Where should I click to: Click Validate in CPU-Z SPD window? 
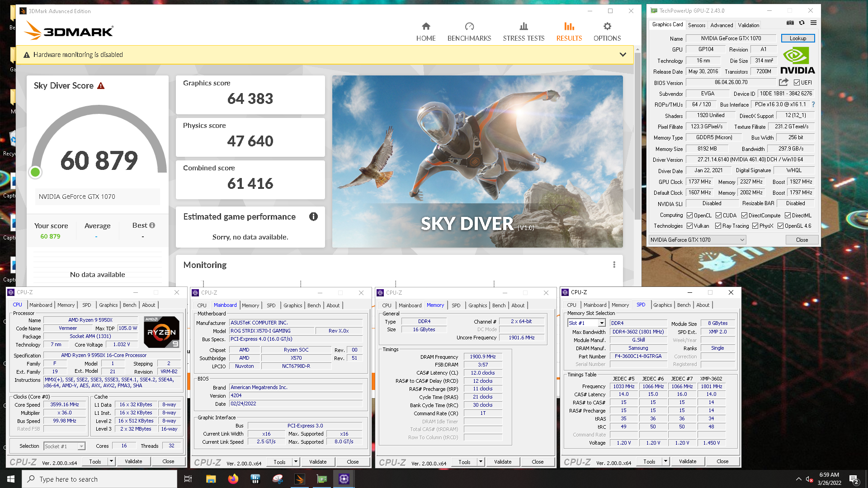[x=688, y=461]
